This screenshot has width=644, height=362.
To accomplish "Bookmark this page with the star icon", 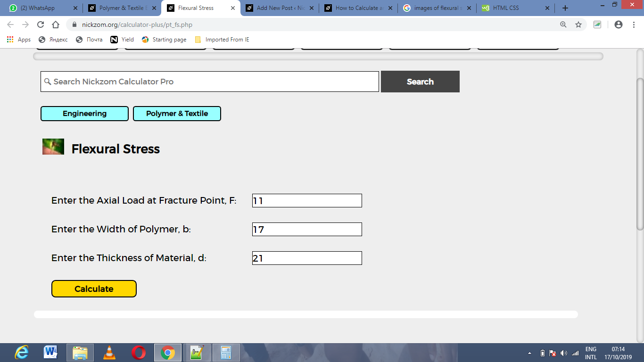I will point(578,25).
